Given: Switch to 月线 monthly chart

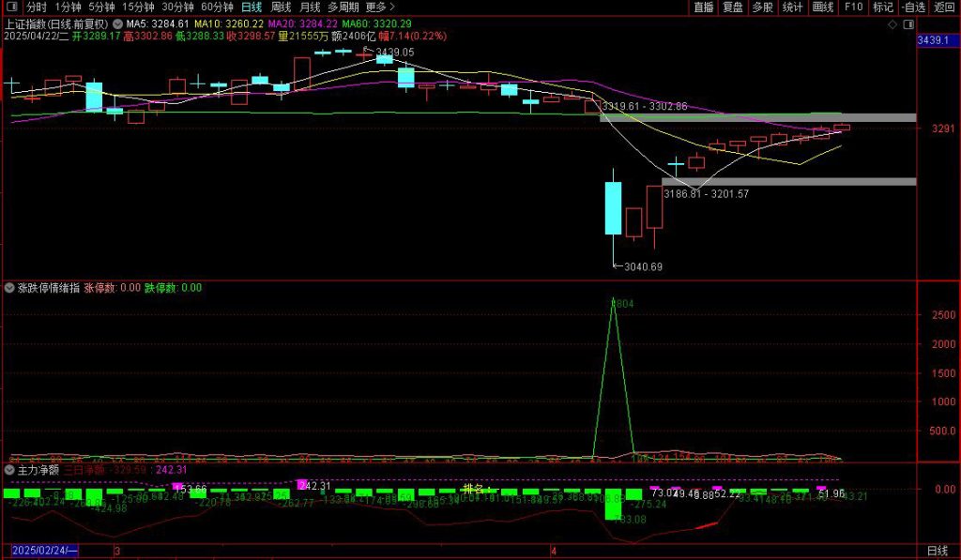Looking at the screenshot, I should [310, 7].
